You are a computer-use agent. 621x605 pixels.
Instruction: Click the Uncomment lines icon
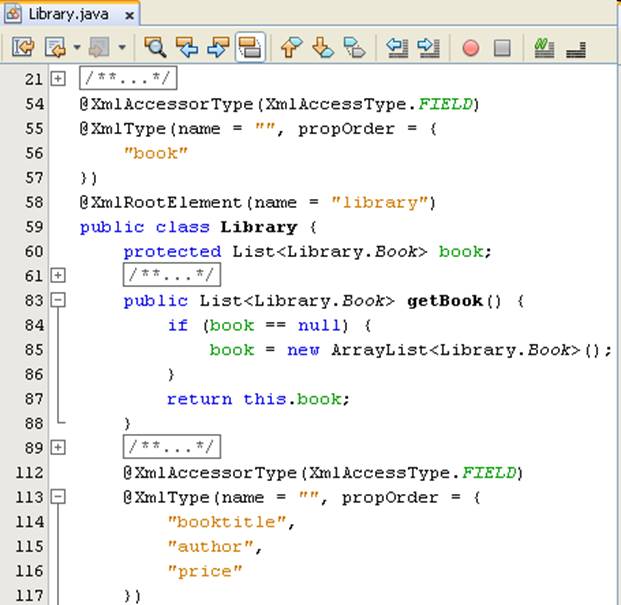pyautogui.click(x=576, y=49)
